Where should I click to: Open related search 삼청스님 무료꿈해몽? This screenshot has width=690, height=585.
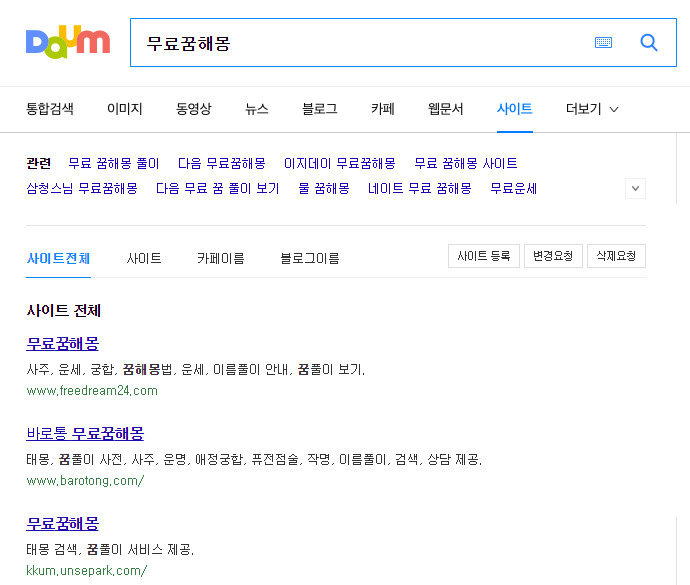(x=82, y=188)
